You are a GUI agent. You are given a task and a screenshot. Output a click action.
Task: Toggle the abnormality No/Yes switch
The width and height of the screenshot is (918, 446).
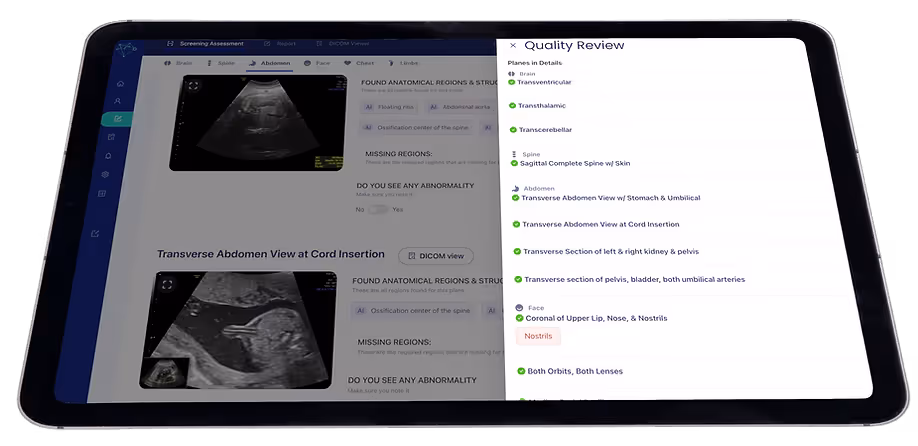tap(378, 210)
